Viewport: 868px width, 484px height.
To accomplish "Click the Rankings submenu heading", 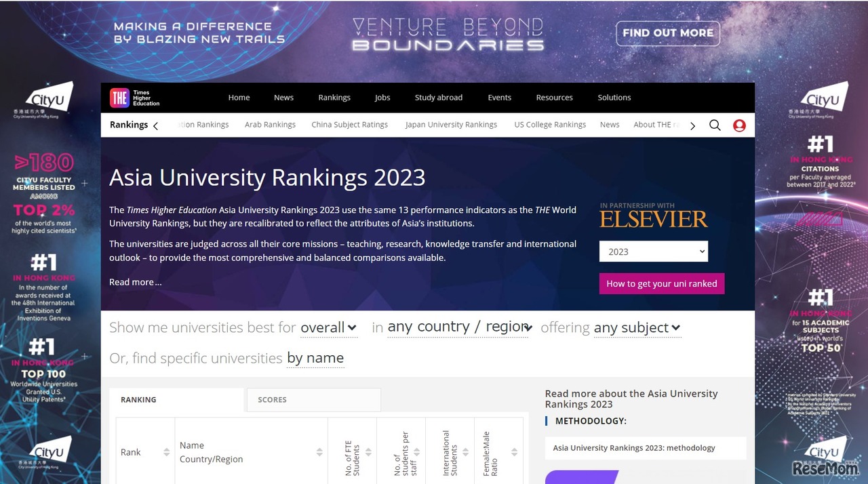I will click(x=129, y=125).
